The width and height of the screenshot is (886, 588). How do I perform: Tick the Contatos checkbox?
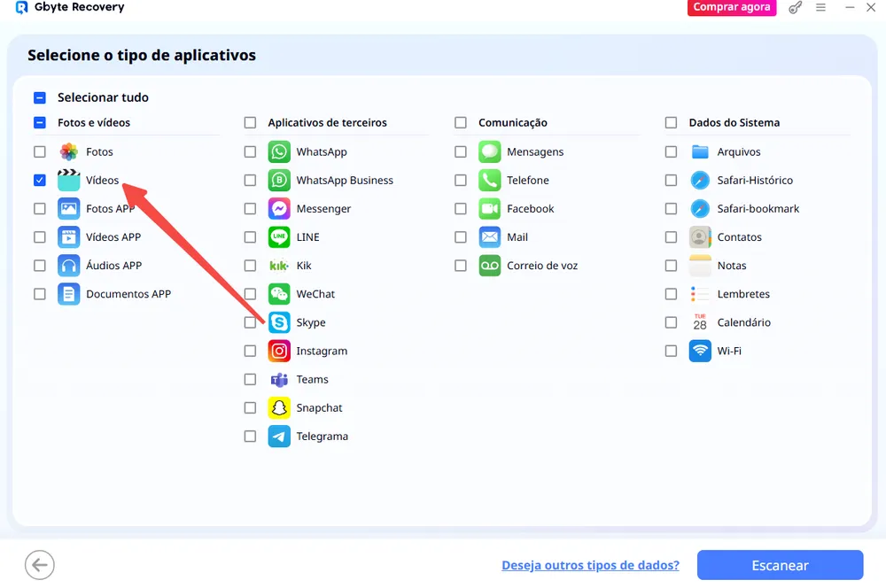(671, 237)
